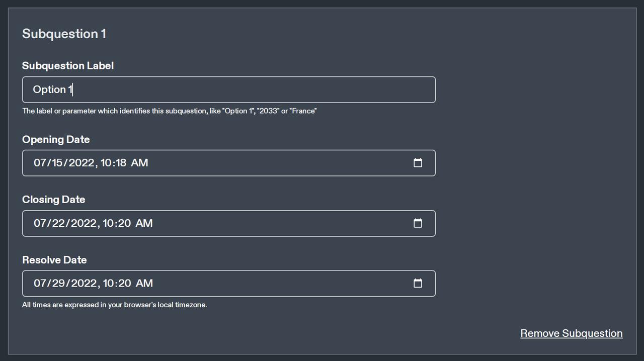
Task: Open calendar picker for Resolve Date
Action: click(418, 283)
